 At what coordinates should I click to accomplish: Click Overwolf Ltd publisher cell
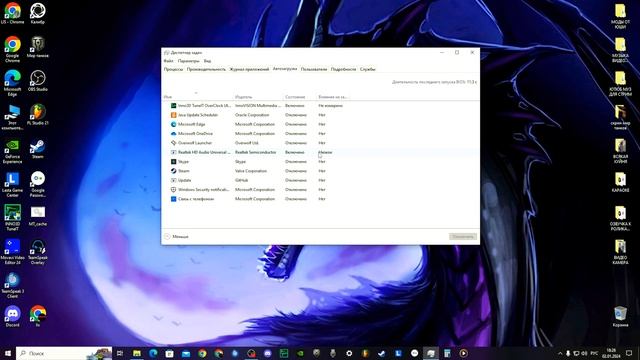click(x=247, y=143)
